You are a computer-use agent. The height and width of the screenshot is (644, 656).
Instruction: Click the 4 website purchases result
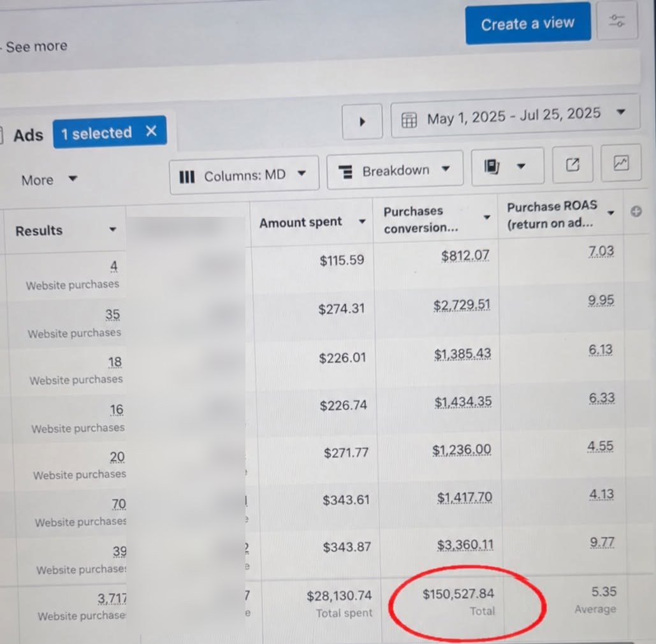coord(113,266)
